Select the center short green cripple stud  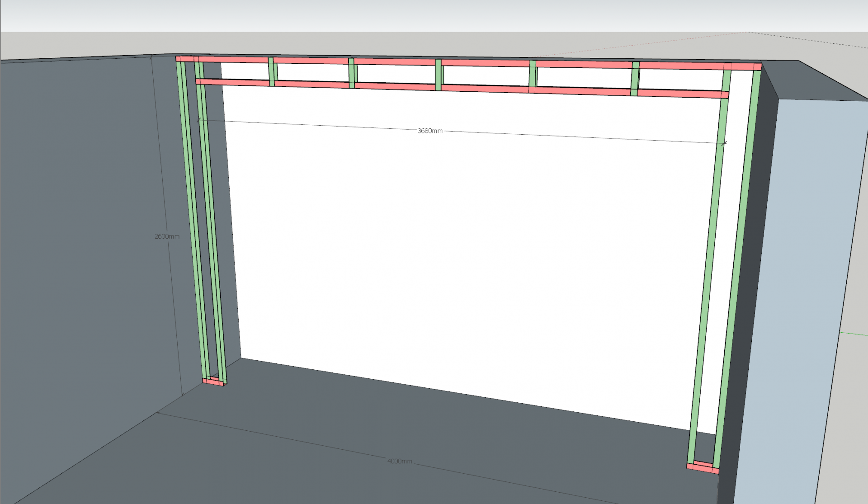pos(438,75)
